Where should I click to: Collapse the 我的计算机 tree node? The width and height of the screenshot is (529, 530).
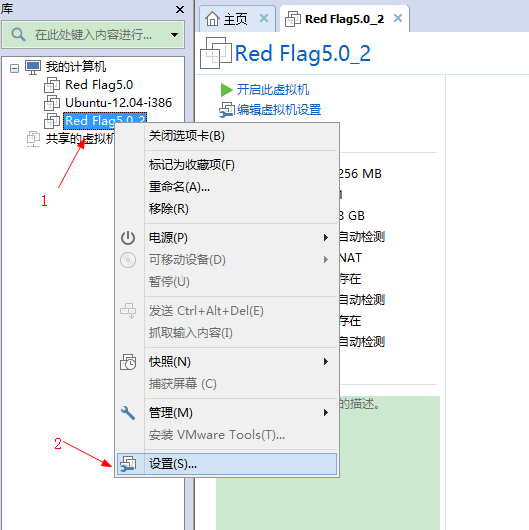(x=14, y=68)
